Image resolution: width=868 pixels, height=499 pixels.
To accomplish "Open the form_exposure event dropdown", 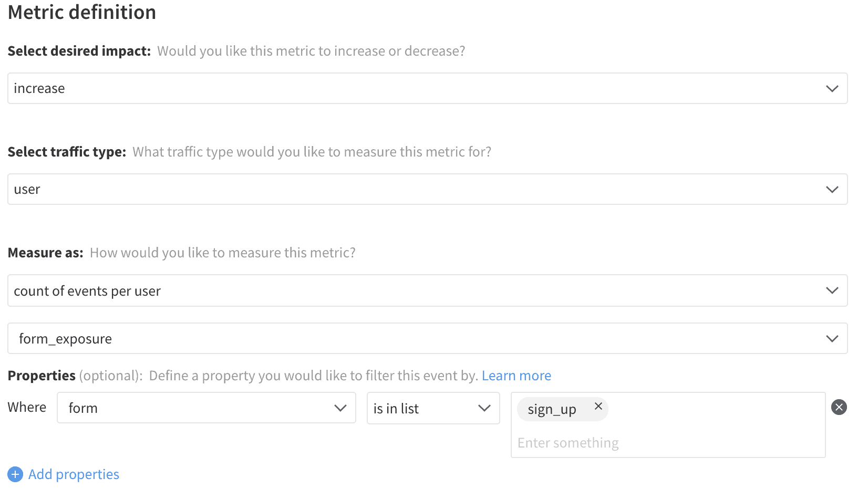I will [427, 338].
